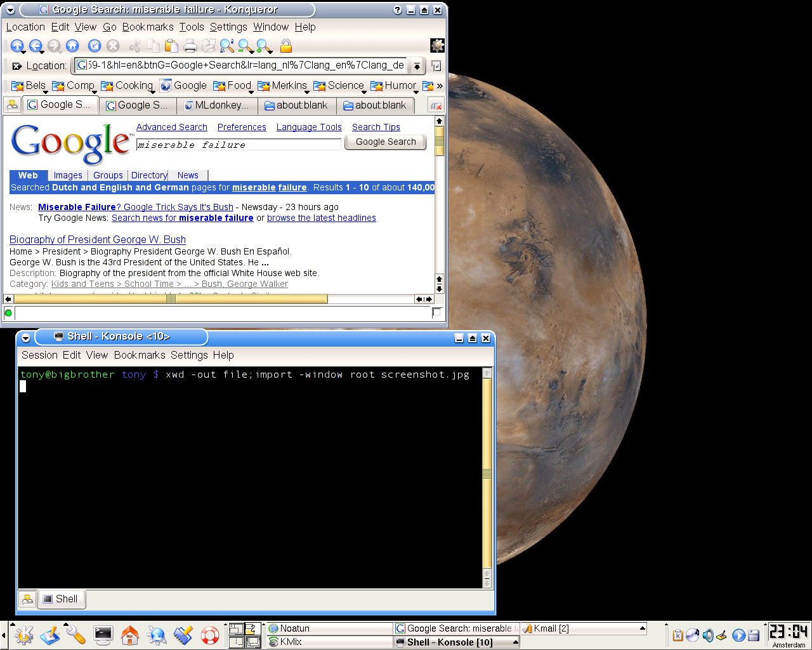
Task: Open Biography of President George W. Bush link
Action: 98,239
